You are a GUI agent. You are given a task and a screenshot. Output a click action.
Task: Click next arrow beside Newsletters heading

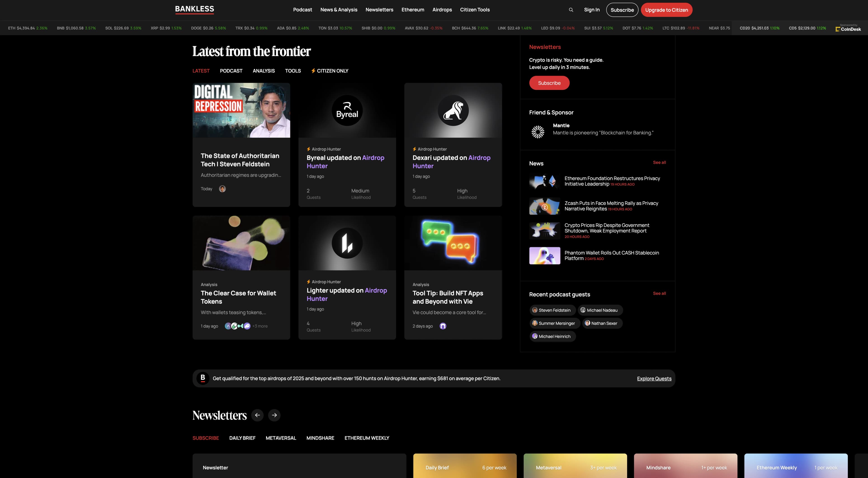[x=274, y=415]
